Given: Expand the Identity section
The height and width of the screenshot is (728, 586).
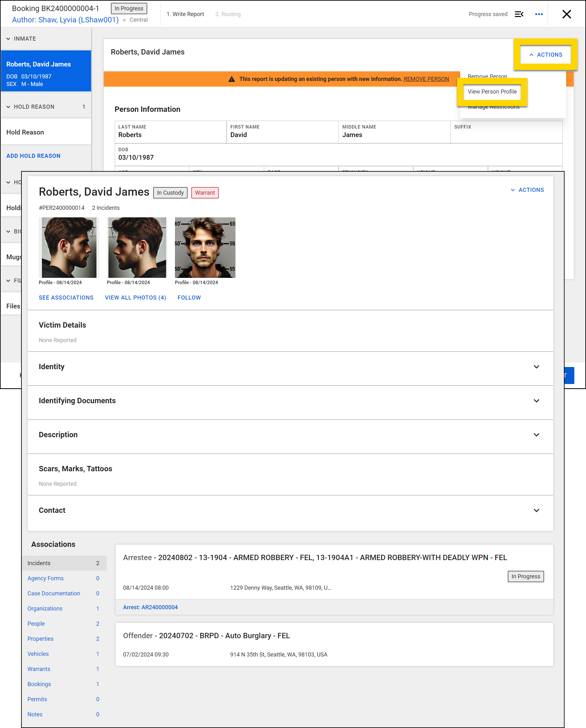Looking at the screenshot, I should click(537, 367).
